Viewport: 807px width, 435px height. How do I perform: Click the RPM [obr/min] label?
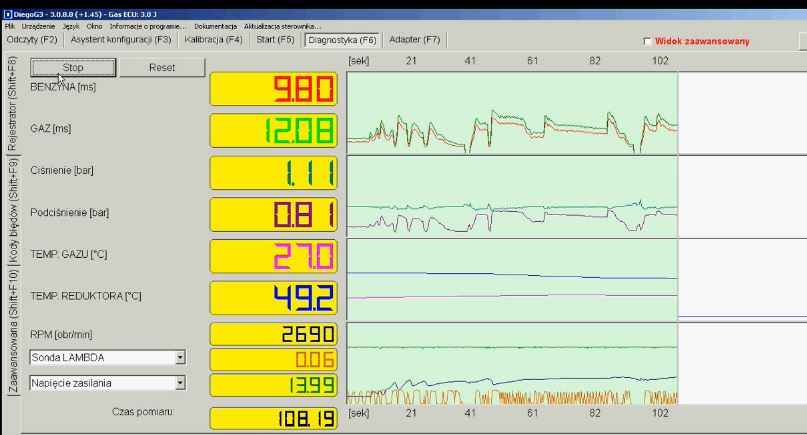click(61, 335)
